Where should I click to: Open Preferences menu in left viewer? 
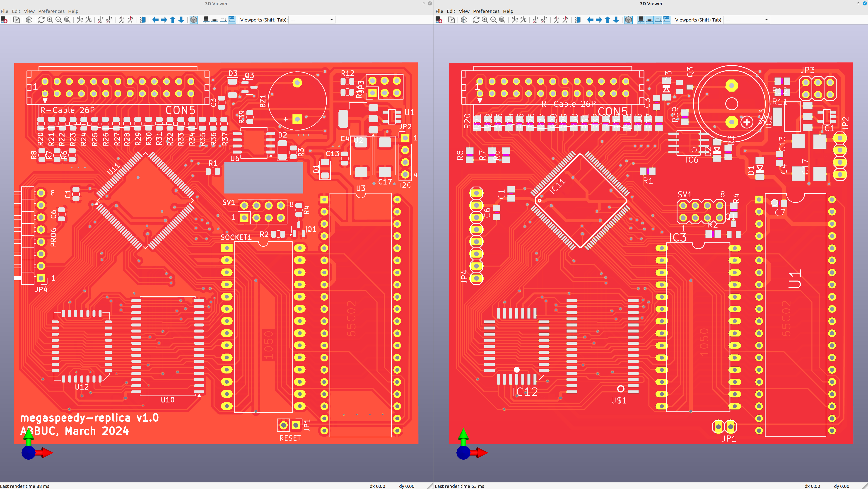pos(51,11)
